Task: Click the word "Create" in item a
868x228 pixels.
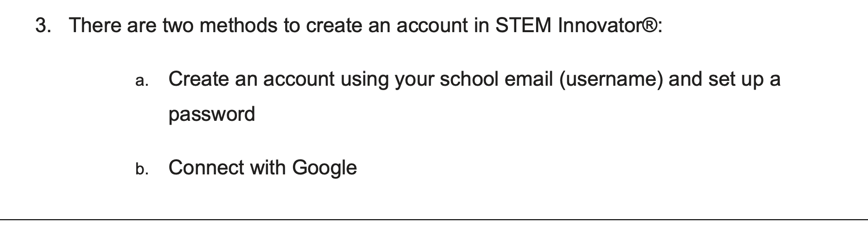Action: coord(199,79)
